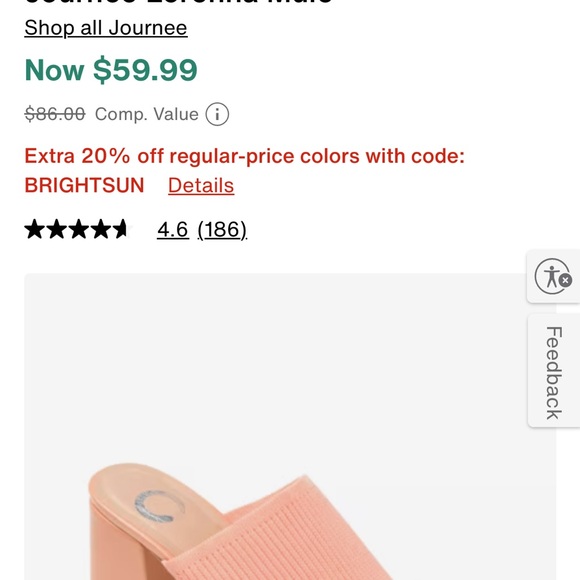Open the accessibility widget icon

coord(552,276)
